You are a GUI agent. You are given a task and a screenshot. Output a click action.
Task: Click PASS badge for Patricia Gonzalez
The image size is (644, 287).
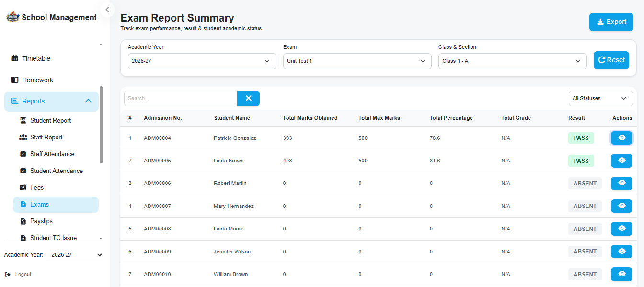pyautogui.click(x=581, y=138)
